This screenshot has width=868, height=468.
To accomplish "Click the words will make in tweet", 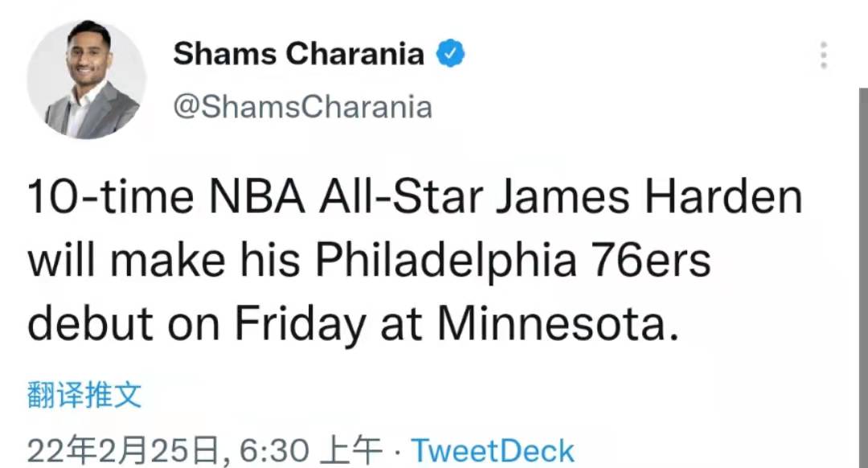I will [127, 261].
